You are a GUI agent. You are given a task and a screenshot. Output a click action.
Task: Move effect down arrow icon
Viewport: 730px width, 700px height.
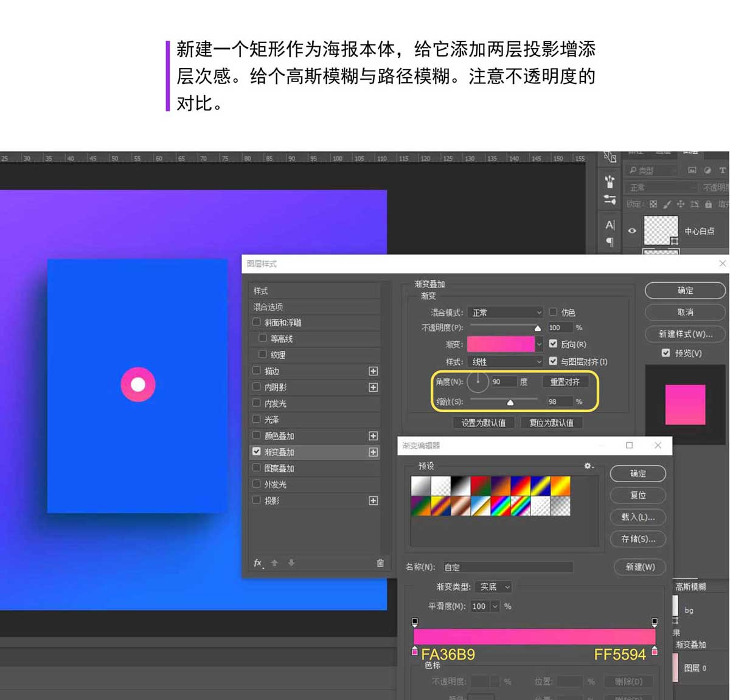tap(291, 563)
